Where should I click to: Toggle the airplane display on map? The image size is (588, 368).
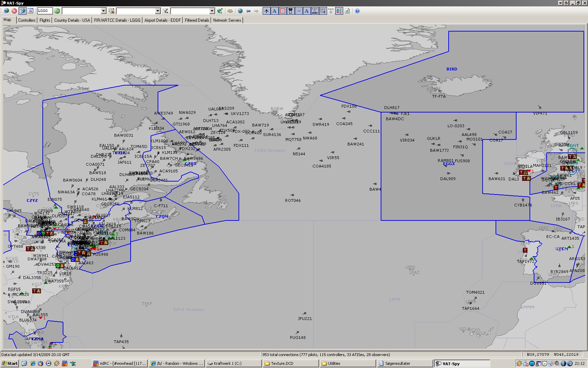(267, 11)
